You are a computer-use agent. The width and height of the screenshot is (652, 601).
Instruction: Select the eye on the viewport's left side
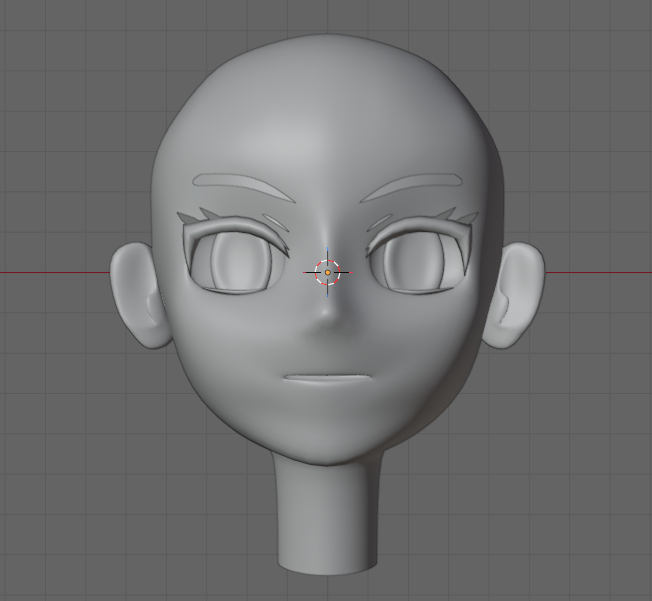coord(236,263)
